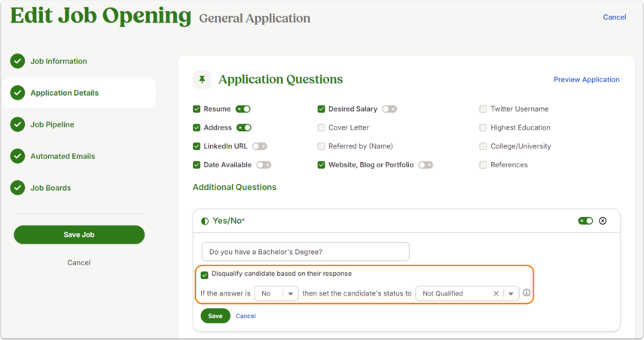Check the Cover Letter checkbox
This screenshot has height=340, width=644.
click(x=321, y=127)
